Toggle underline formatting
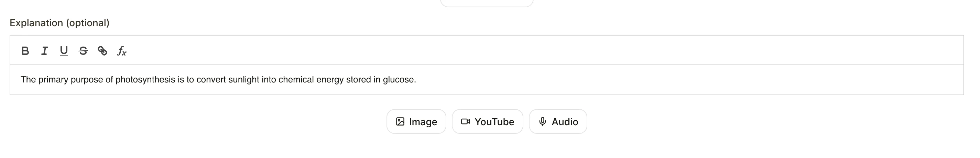 pyautogui.click(x=64, y=51)
